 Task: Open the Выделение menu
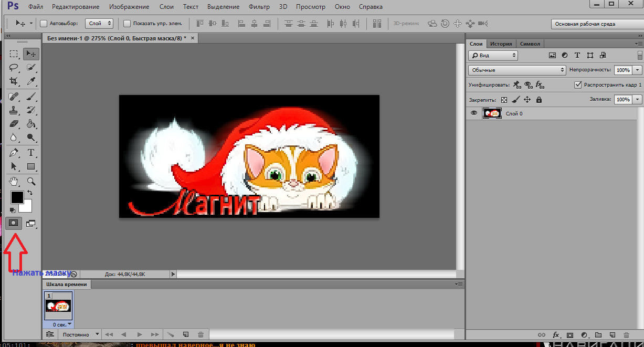click(224, 7)
